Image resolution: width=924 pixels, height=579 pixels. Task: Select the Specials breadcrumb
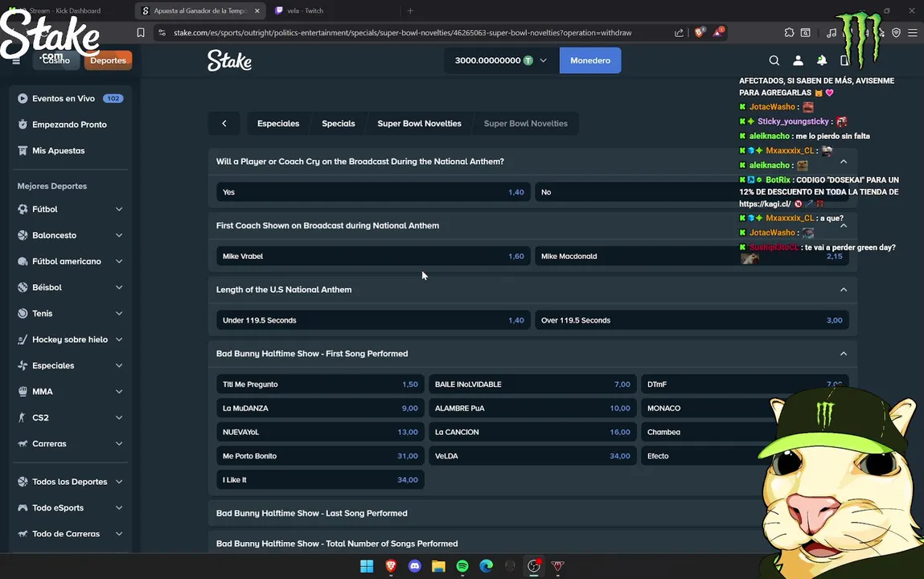pyautogui.click(x=339, y=124)
